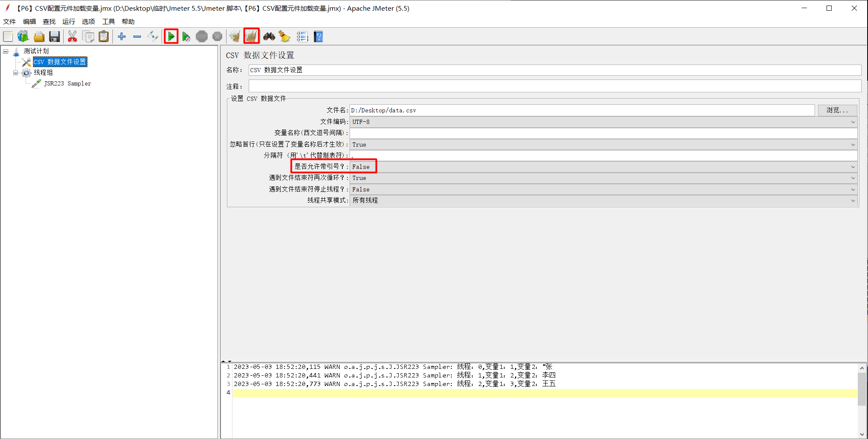
Task: Select the JSR223 Sampler tree item
Action: (x=68, y=84)
